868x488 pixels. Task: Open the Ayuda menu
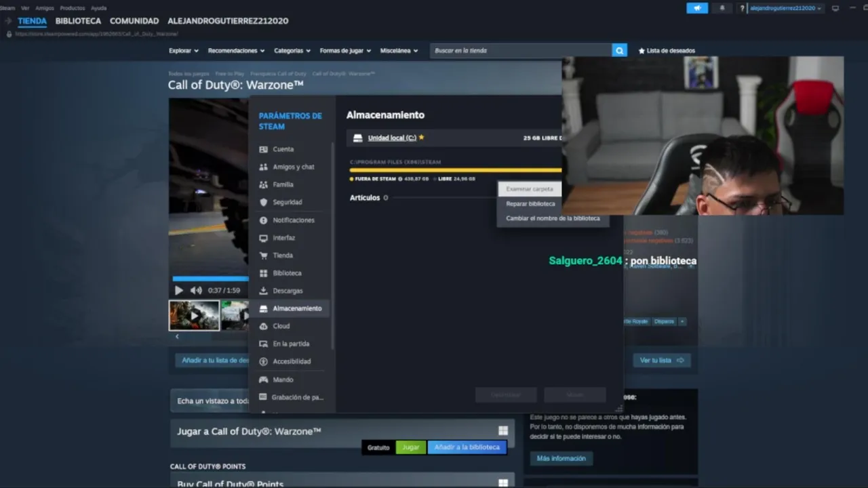click(99, 8)
